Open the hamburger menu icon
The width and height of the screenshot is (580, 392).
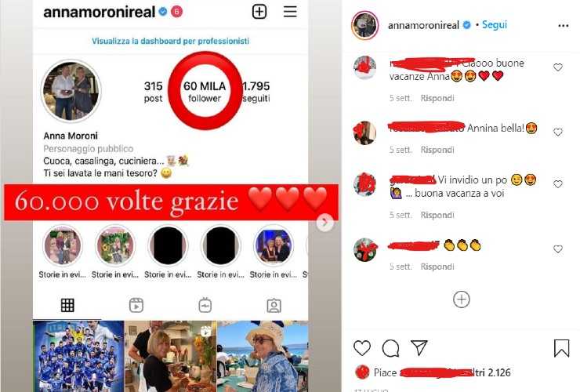290,12
